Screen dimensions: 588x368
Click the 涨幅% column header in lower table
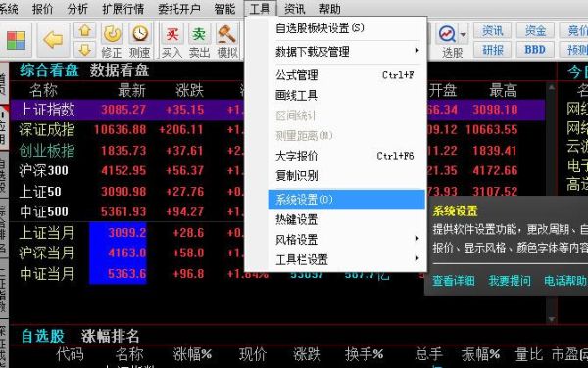192,354
